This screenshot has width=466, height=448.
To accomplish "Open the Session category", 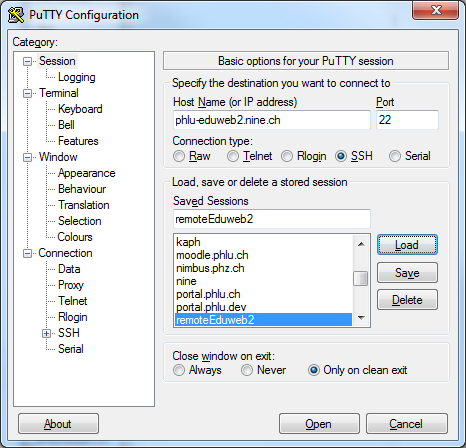I will click(57, 61).
